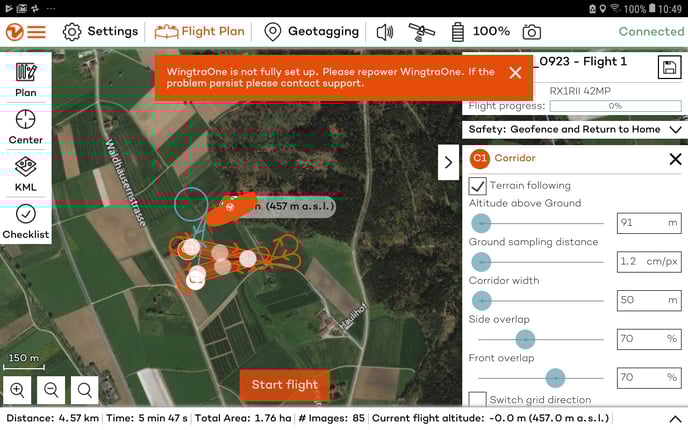This screenshot has width=688, height=430.
Task: Enable Switch grid direction checkbox
Action: pyautogui.click(x=478, y=400)
